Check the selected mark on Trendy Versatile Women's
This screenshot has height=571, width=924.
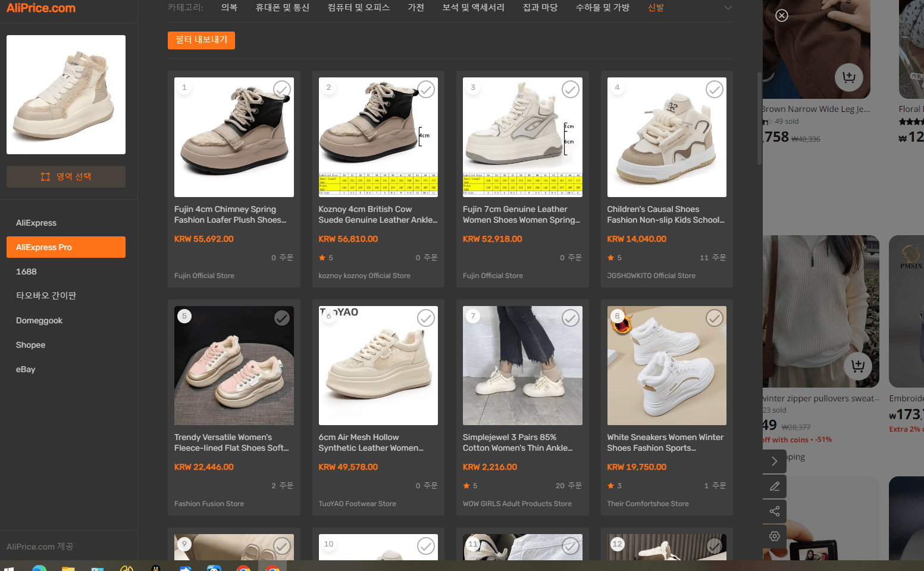pyautogui.click(x=282, y=318)
